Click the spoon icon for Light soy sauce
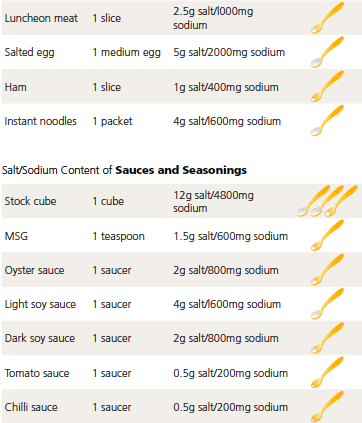This screenshot has height=423, width=362. pyautogui.click(x=327, y=304)
